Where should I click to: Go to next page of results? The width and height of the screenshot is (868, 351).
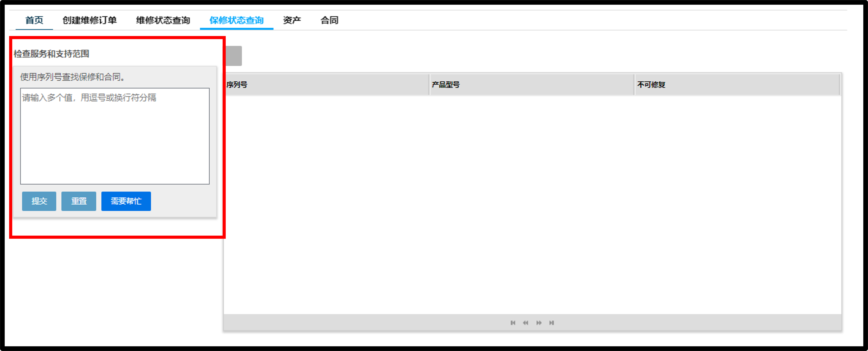pyautogui.click(x=539, y=323)
